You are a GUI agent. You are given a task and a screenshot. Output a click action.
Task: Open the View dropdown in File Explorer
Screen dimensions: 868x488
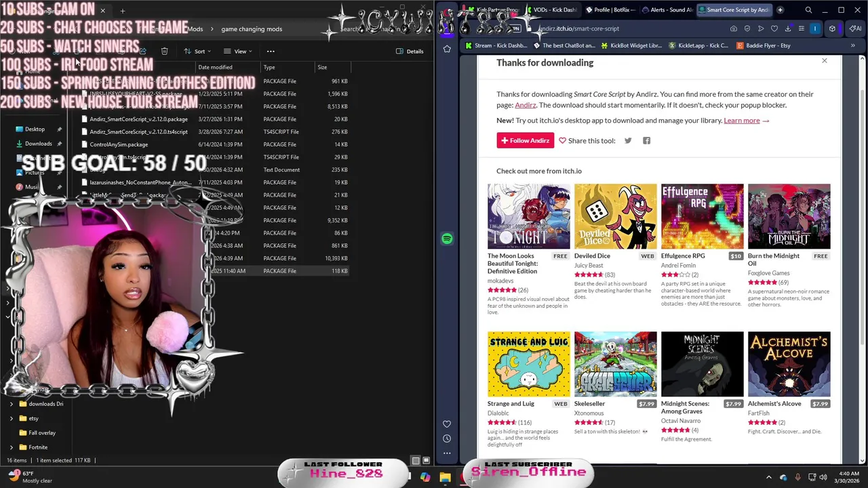point(238,51)
